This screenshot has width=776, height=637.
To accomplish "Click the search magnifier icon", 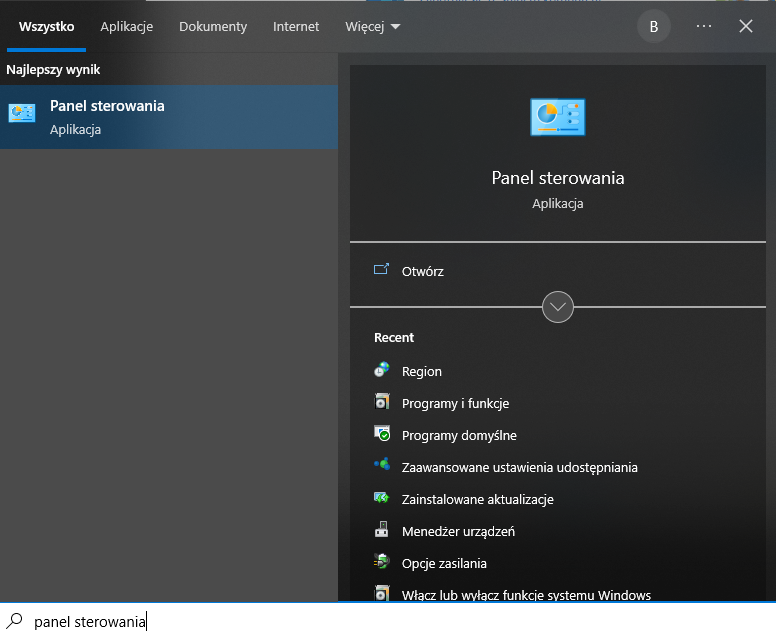I will pos(15,621).
